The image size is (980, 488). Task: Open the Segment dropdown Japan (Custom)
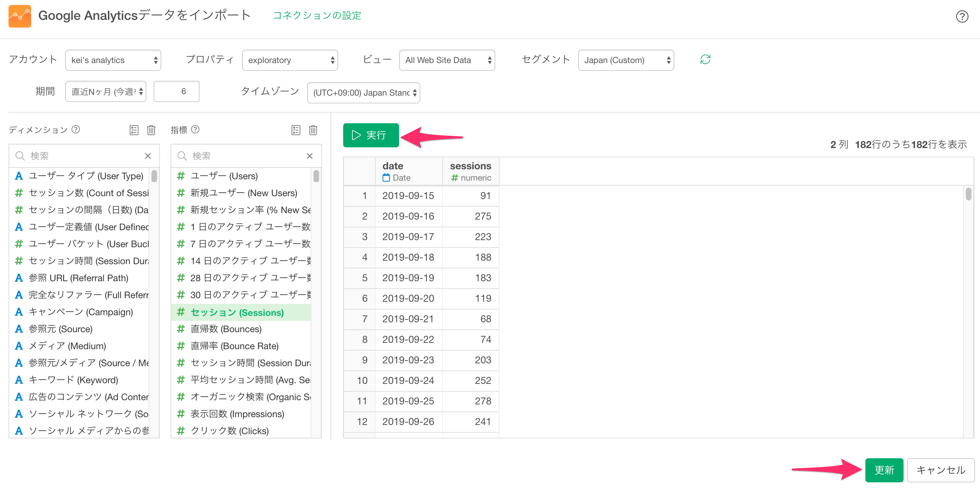tap(626, 60)
